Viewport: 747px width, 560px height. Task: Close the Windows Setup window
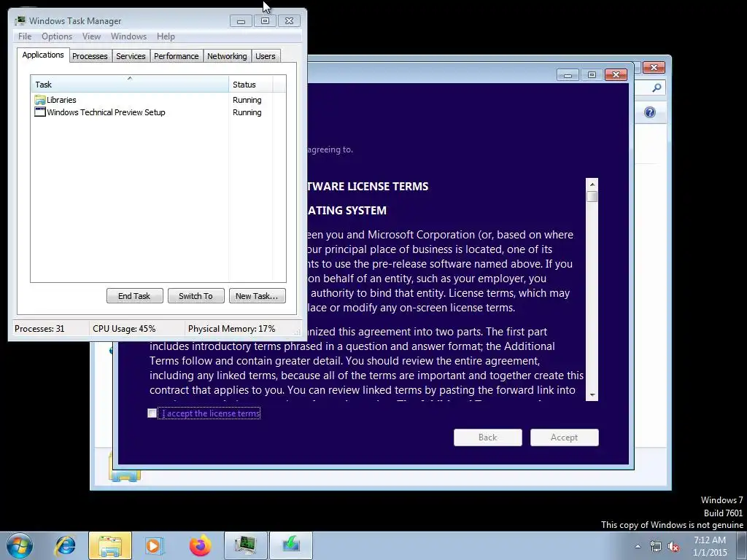pos(616,75)
